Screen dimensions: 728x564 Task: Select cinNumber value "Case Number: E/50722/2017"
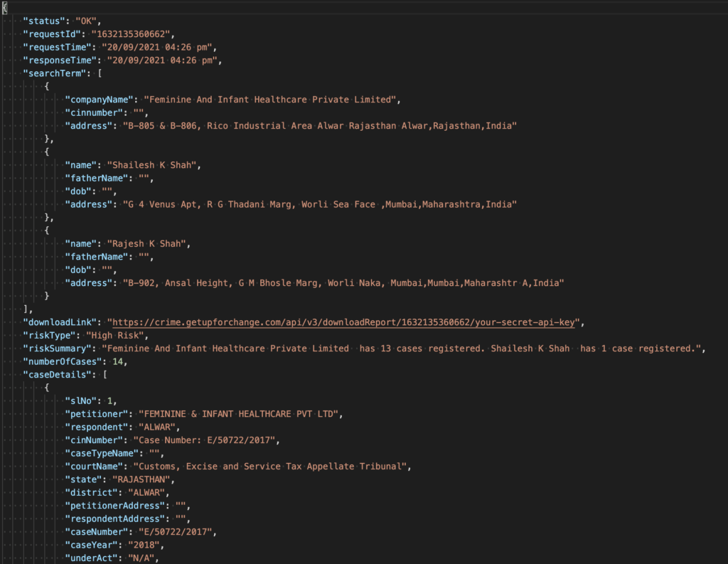(x=204, y=440)
